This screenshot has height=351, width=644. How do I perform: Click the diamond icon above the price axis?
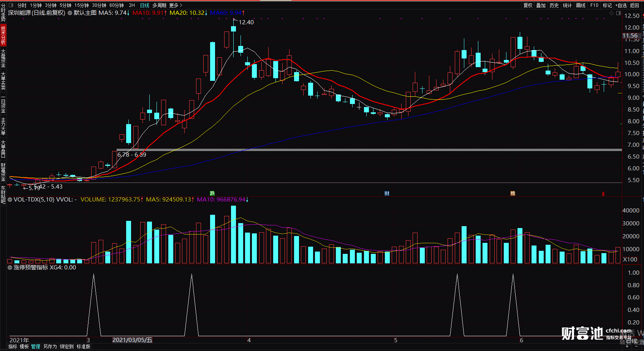pos(611,13)
